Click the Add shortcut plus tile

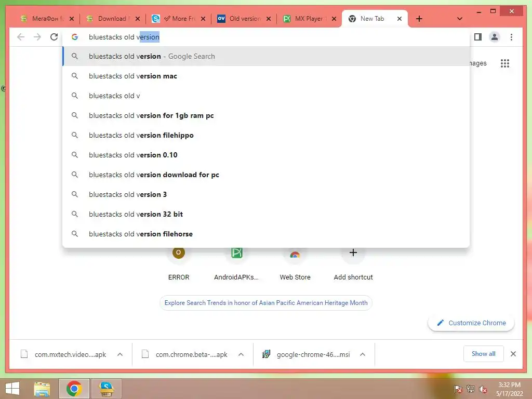(353, 264)
